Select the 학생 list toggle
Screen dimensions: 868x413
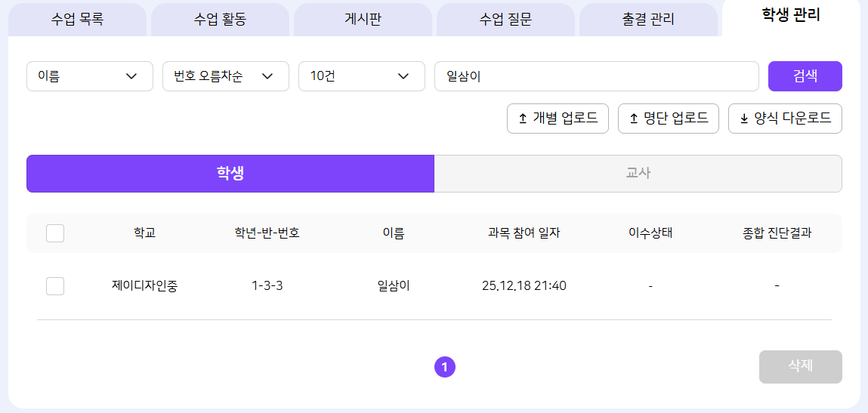pyautogui.click(x=230, y=174)
